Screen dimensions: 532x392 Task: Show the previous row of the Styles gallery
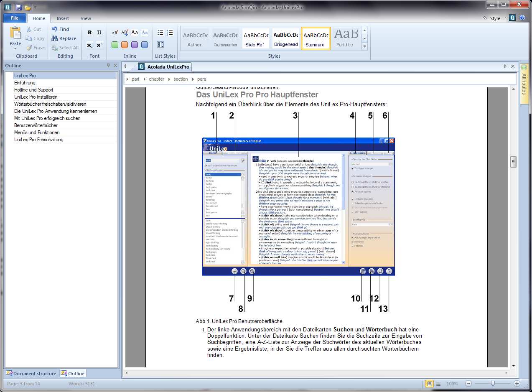click(364, 31)
